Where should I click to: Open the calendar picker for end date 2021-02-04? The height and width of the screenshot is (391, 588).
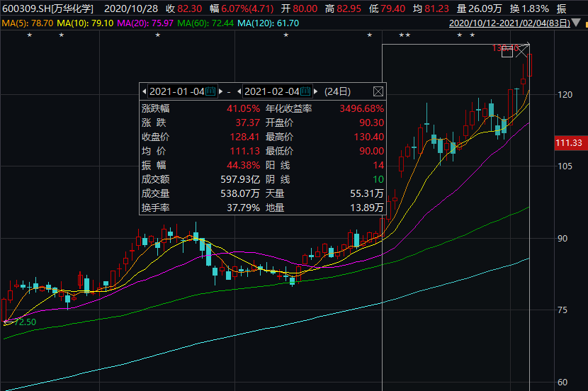pos(305,91)
